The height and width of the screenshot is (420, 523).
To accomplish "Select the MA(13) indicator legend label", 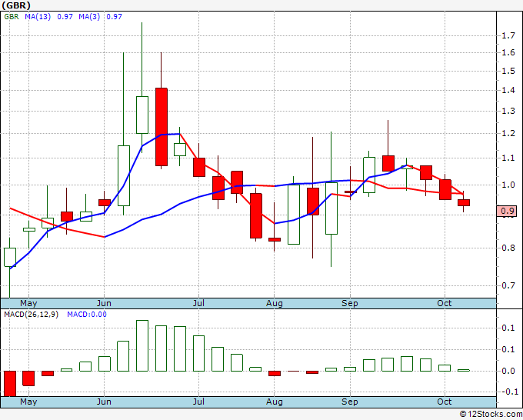I will [38, 16].
